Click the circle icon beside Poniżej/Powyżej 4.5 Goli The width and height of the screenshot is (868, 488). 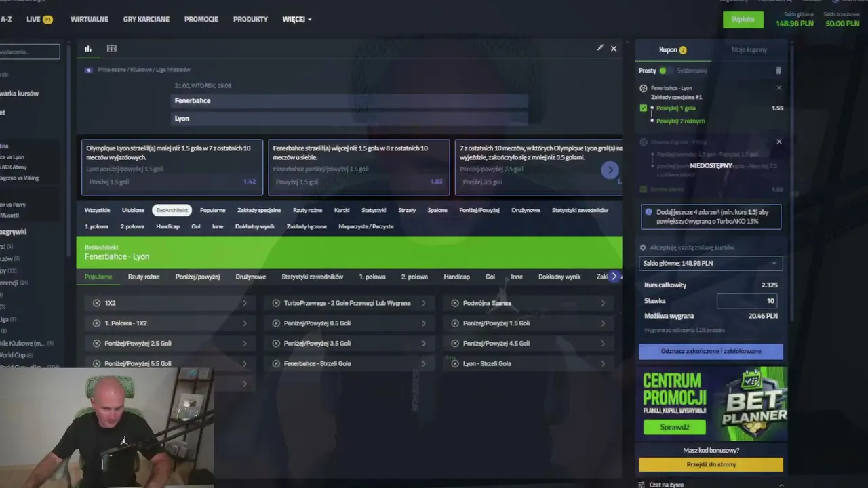coord(455,344)
